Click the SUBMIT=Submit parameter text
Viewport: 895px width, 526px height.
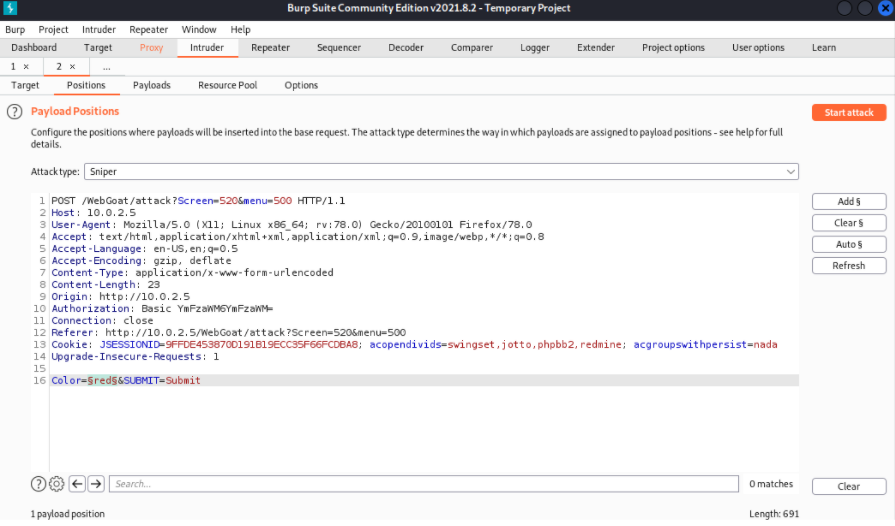[162, 381]
